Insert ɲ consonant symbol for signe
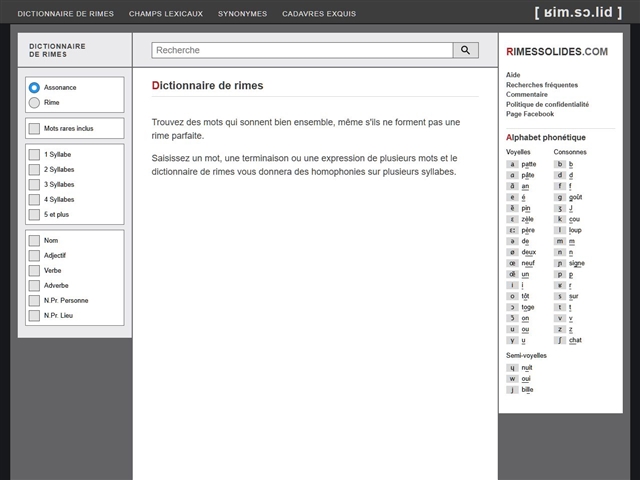 click(x=560, y=263)
